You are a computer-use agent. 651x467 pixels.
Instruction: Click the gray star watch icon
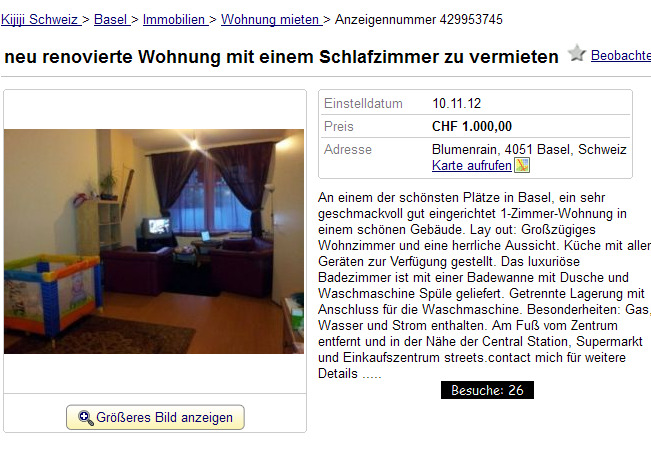pos(577,54)
